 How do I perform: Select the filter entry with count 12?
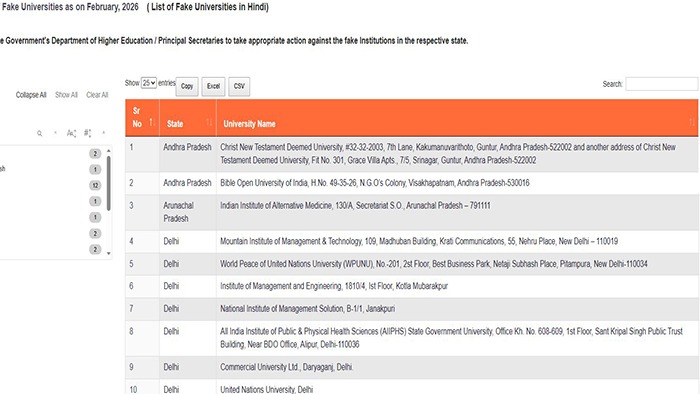[x=95, y=186]
